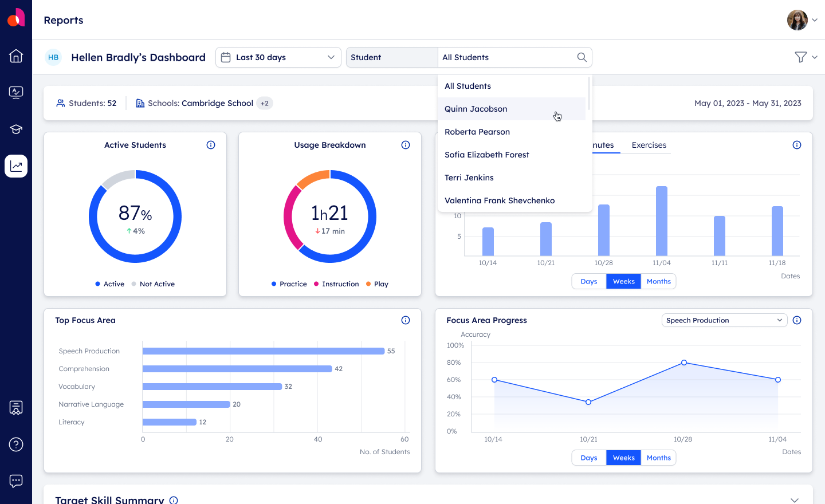Screen dimensions: 825x504
Task: Open the chat feedback sidebar icon
Action: (16, 481)
